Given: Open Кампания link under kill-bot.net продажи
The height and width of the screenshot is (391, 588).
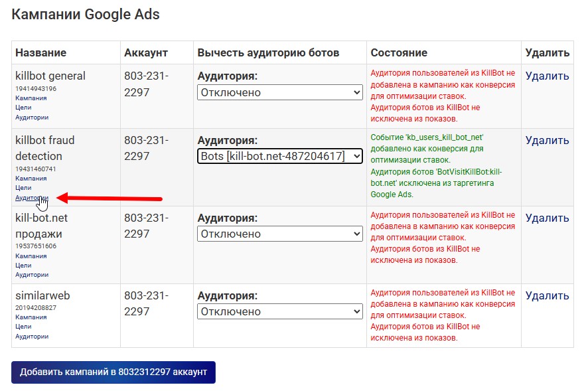Looking at the screenshot, I should [31, 256].
